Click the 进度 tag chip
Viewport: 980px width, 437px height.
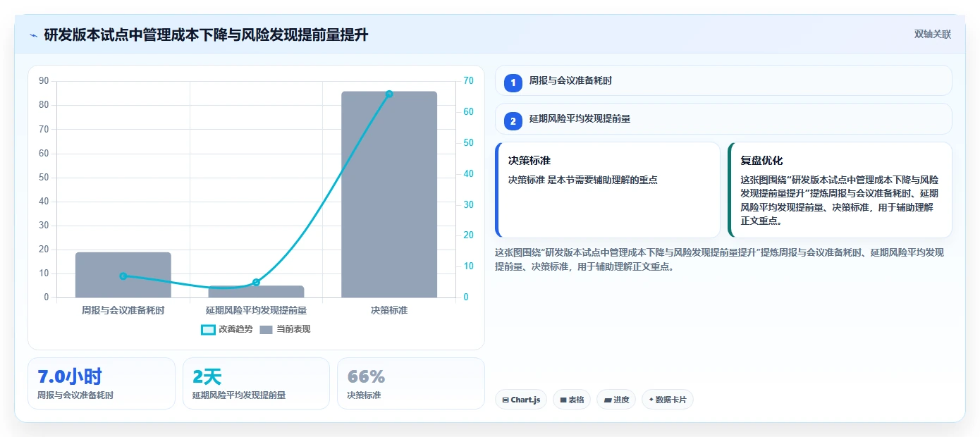[616, 400]
